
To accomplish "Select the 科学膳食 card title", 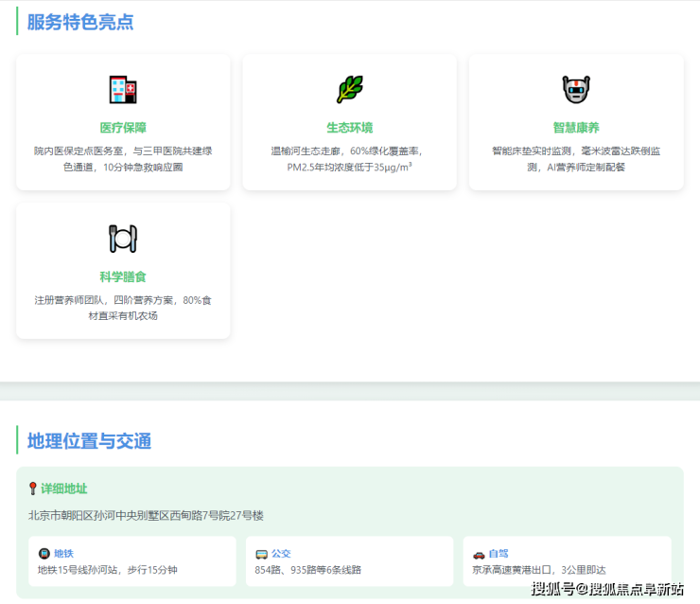I will click(x=123, y=276).
